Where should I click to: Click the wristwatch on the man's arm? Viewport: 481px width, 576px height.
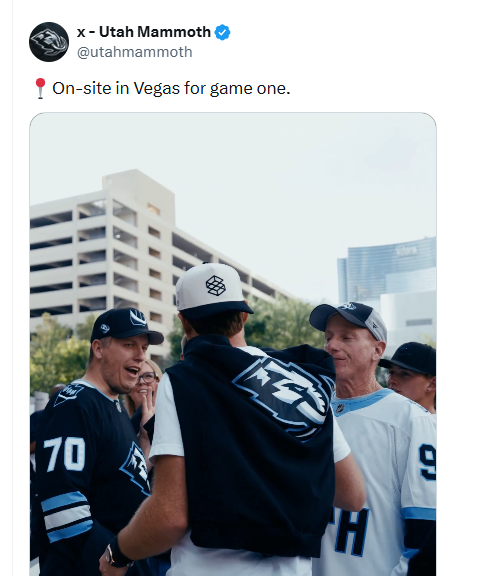pyautogui.click(x=117, y=554)
